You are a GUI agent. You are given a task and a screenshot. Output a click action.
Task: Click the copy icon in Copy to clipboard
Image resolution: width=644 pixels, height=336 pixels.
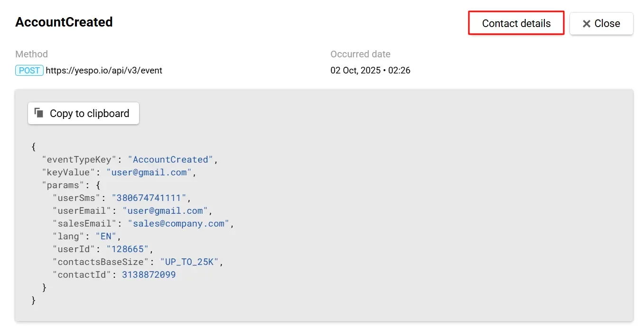(x=39, y=113)
